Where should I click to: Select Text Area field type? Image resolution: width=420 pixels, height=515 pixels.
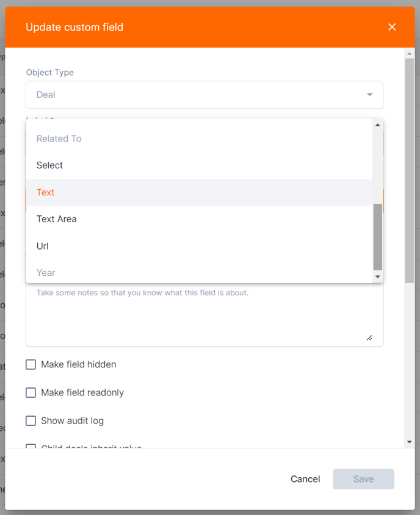(x=199, y=219)
